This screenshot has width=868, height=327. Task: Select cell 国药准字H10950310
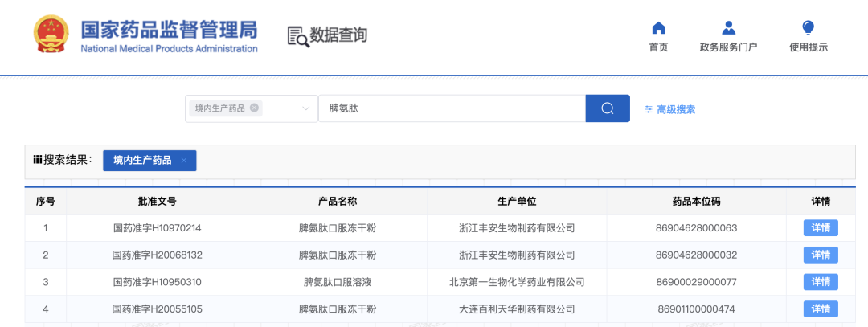tap(158, 282)
